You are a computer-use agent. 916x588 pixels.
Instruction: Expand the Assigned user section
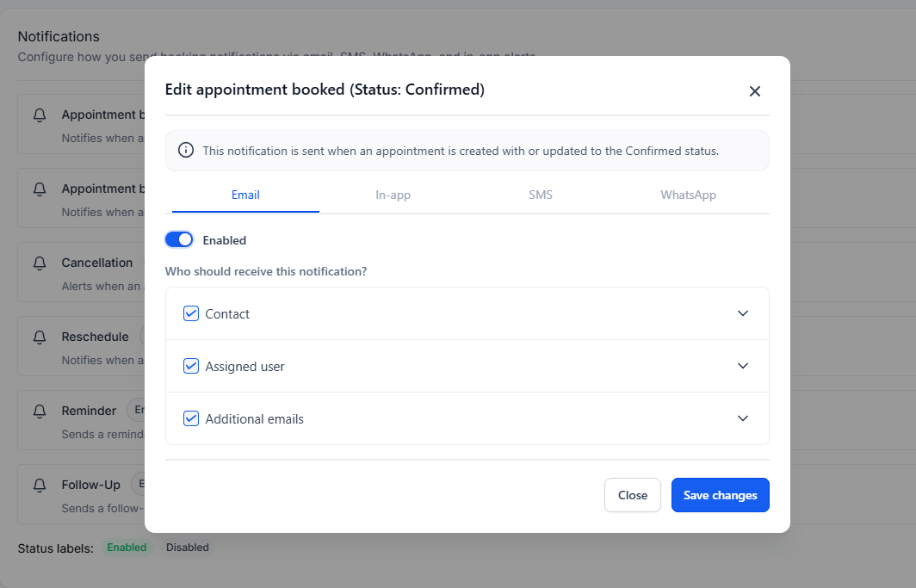click(x=743, y=366)
